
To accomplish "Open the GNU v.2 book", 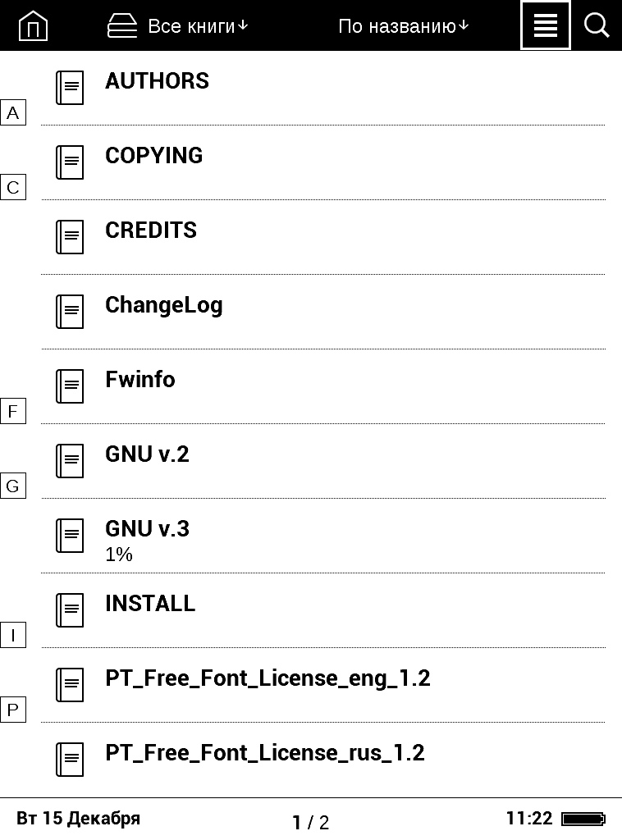I will coord(323,461).
